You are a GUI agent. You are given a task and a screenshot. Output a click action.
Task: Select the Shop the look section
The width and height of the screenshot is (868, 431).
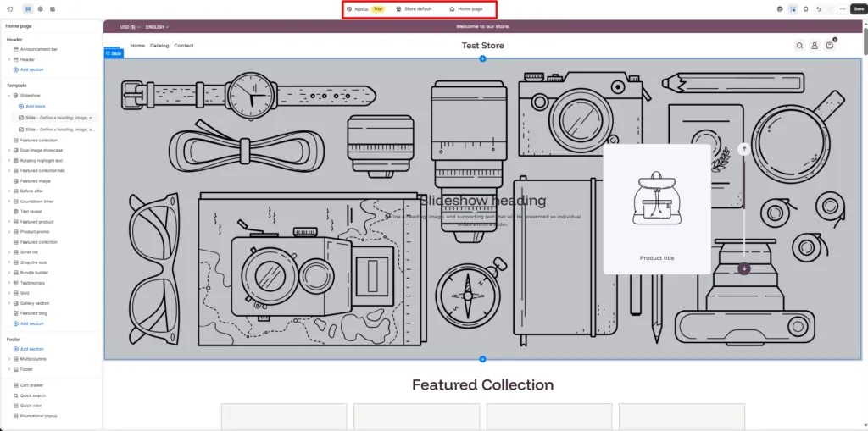[34, 262]
